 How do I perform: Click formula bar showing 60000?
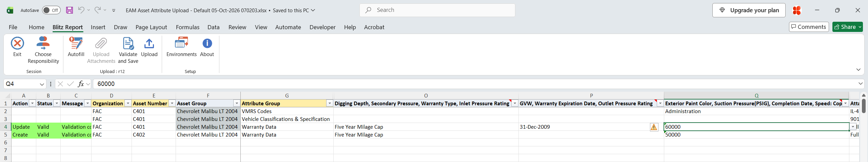pyautogui.click(x=475, y=84)
